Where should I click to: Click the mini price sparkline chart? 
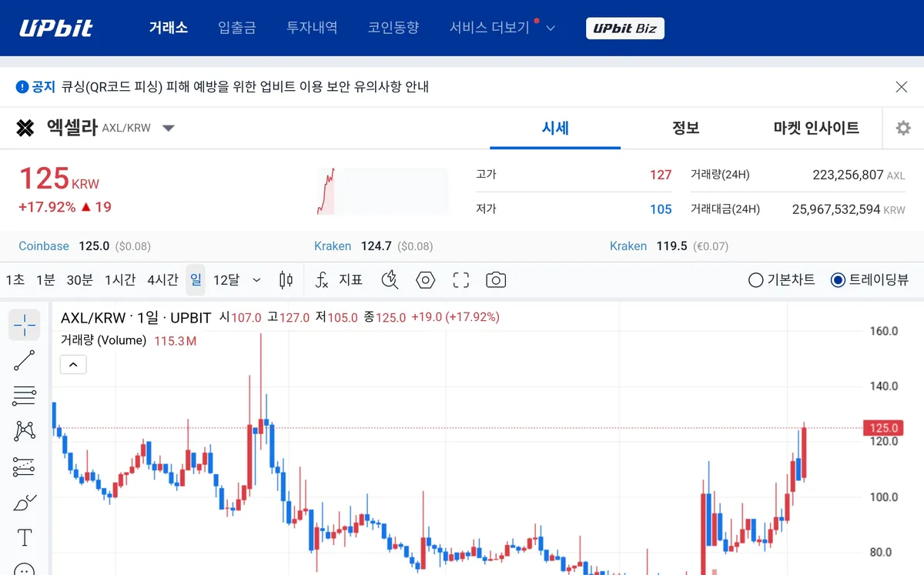pyautogui.click(x=383, y=191)
